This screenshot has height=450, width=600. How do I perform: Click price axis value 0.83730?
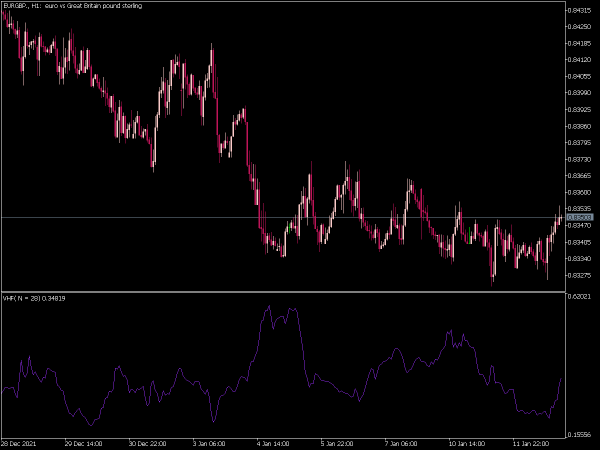(579, 159)
